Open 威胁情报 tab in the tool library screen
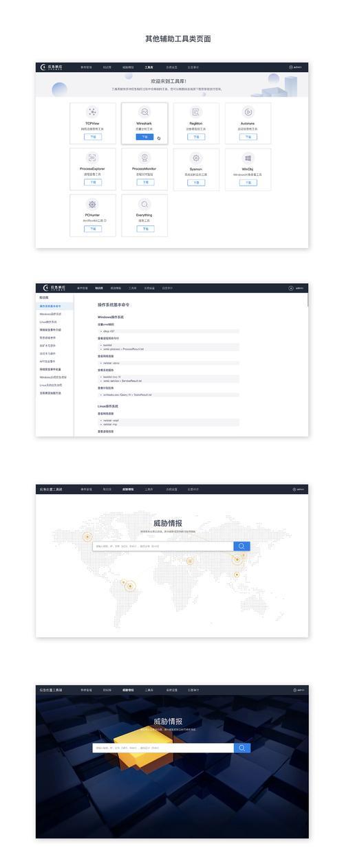 click(128, 67)
